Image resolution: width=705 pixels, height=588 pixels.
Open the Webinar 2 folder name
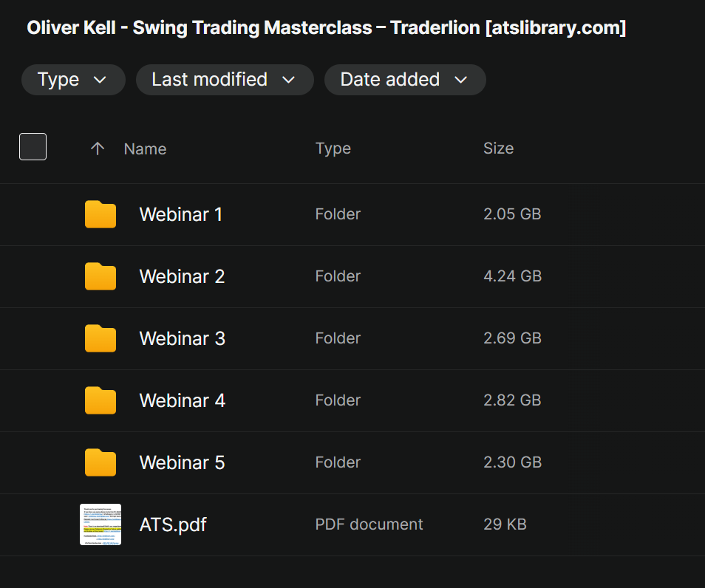tap(182, 276)
